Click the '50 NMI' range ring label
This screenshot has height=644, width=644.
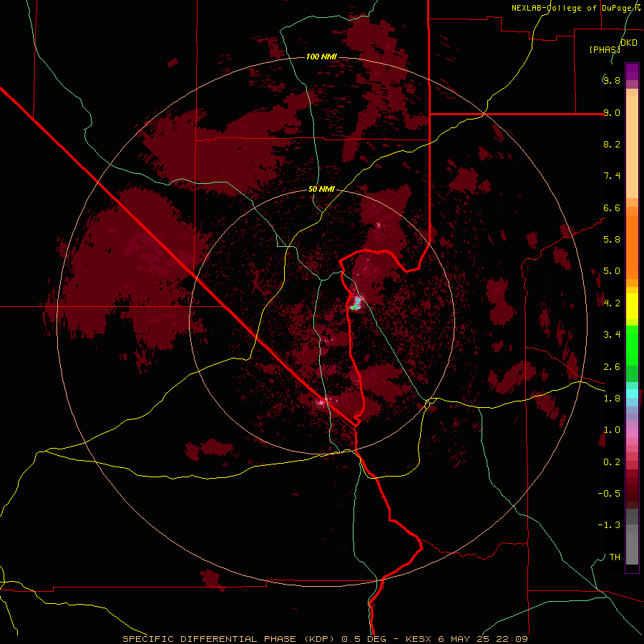pos(321,190)
